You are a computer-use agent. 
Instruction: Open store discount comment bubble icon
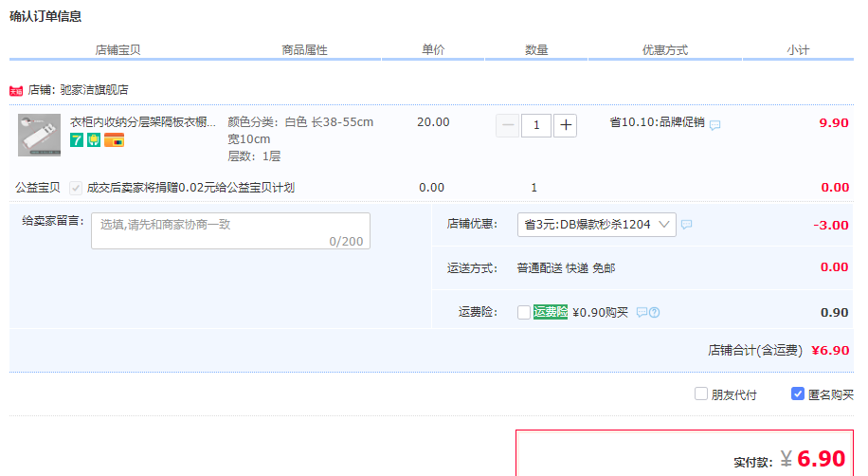pos(686,225)
